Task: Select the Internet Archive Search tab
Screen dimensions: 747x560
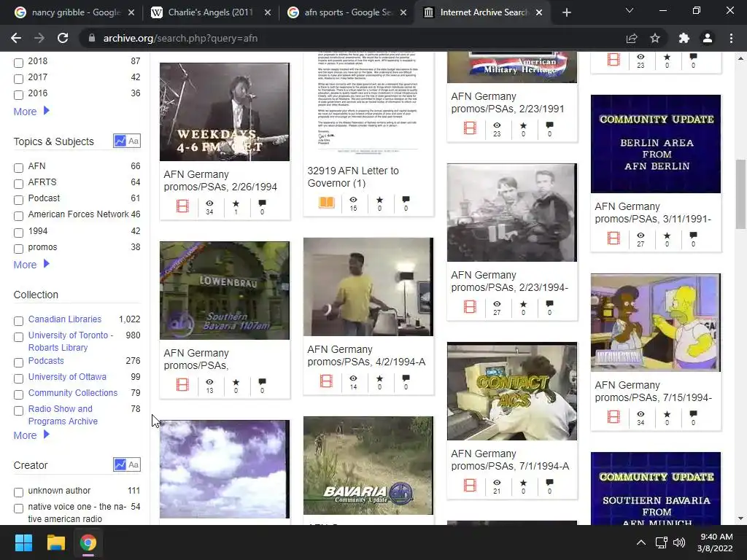Action: click(483, 12)
